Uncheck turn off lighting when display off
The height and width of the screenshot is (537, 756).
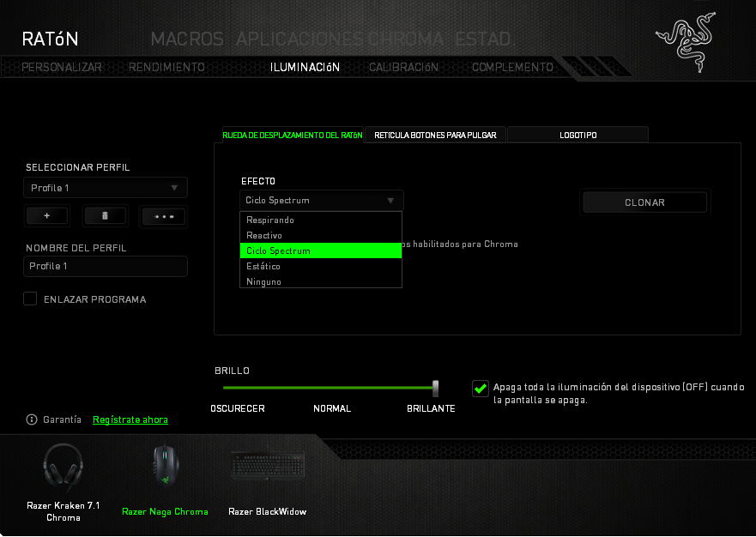481,389
